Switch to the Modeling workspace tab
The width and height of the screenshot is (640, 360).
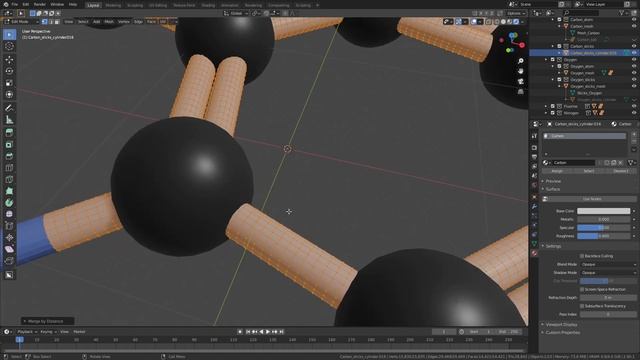coord(113,5)
